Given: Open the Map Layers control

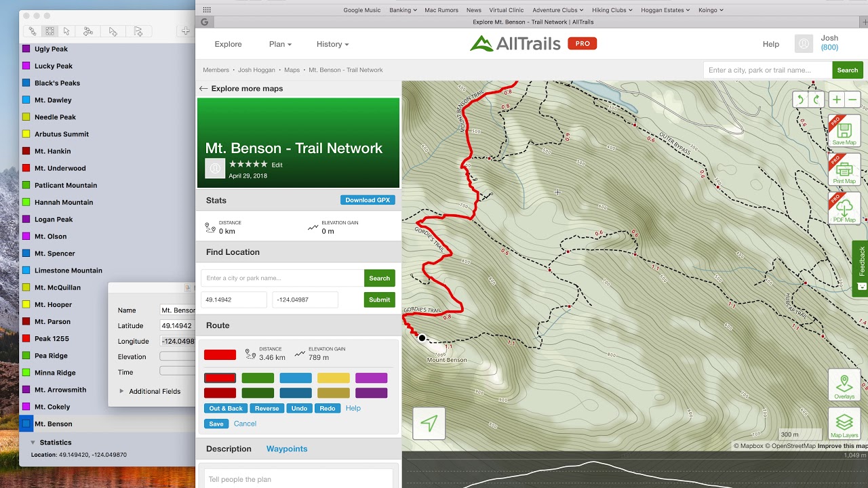Looking at the screenshot, I should point(844,424).
